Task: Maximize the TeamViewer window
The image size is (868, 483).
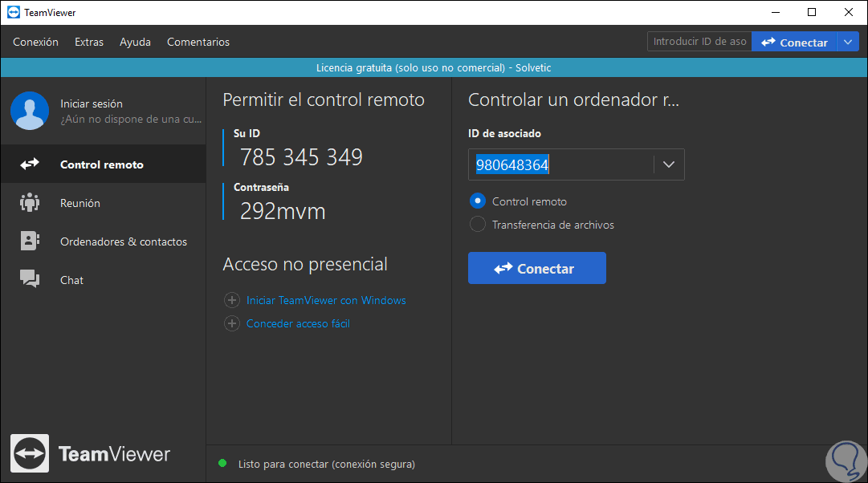Action: point(812,12)
